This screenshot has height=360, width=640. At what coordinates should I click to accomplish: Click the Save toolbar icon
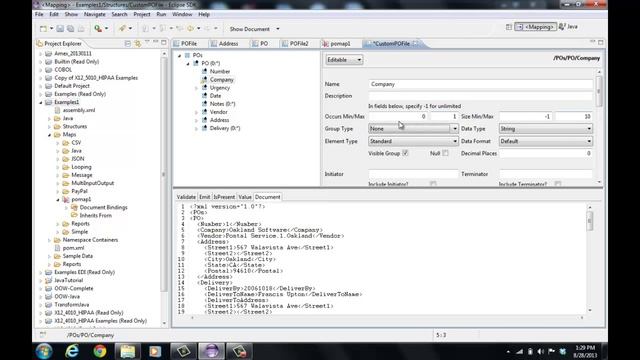tap(60, 29)
